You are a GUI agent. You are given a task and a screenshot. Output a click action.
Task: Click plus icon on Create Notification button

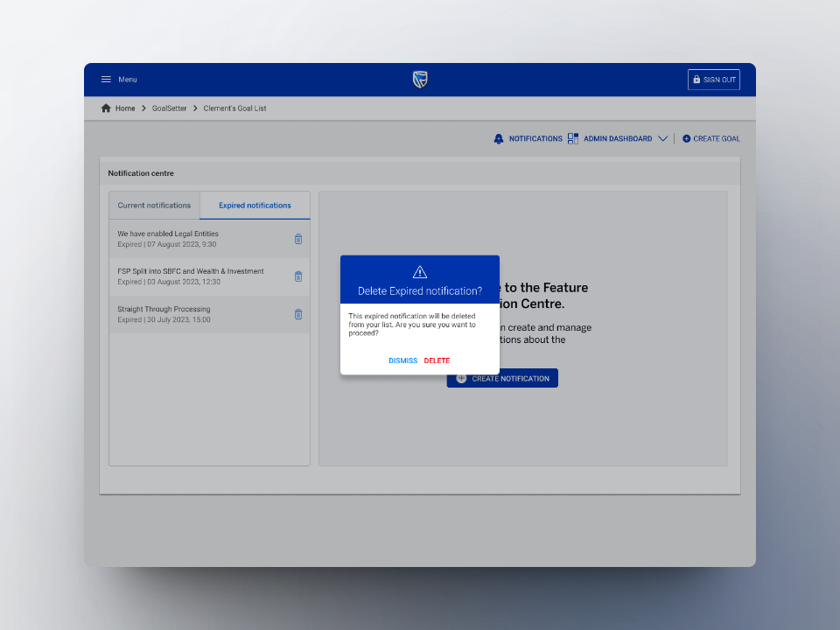tap(461, 378)
